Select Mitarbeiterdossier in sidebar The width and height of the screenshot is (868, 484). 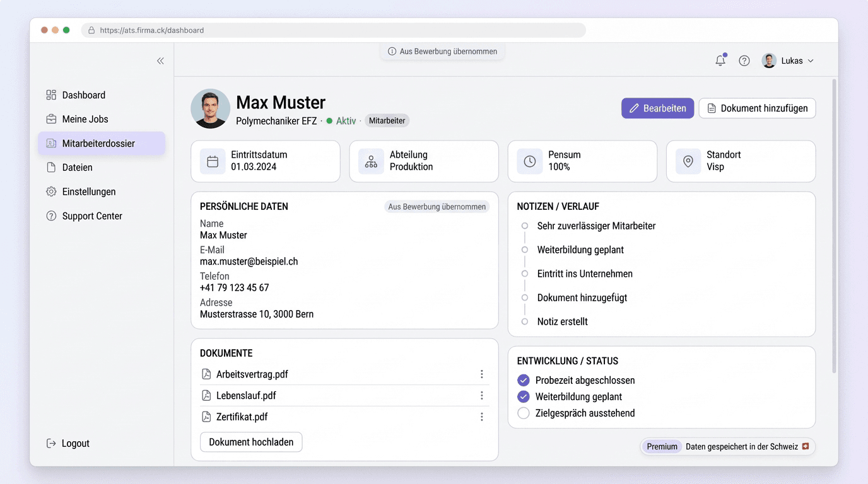[102, 143]
